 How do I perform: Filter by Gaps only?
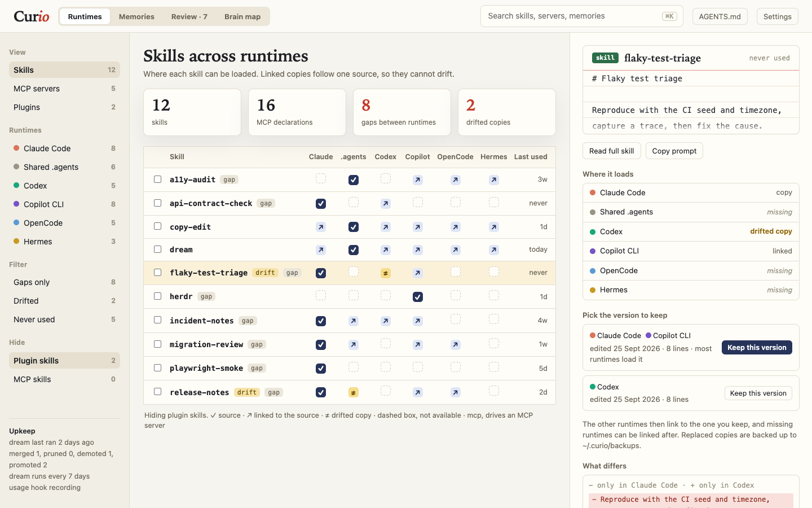[64, 282]
